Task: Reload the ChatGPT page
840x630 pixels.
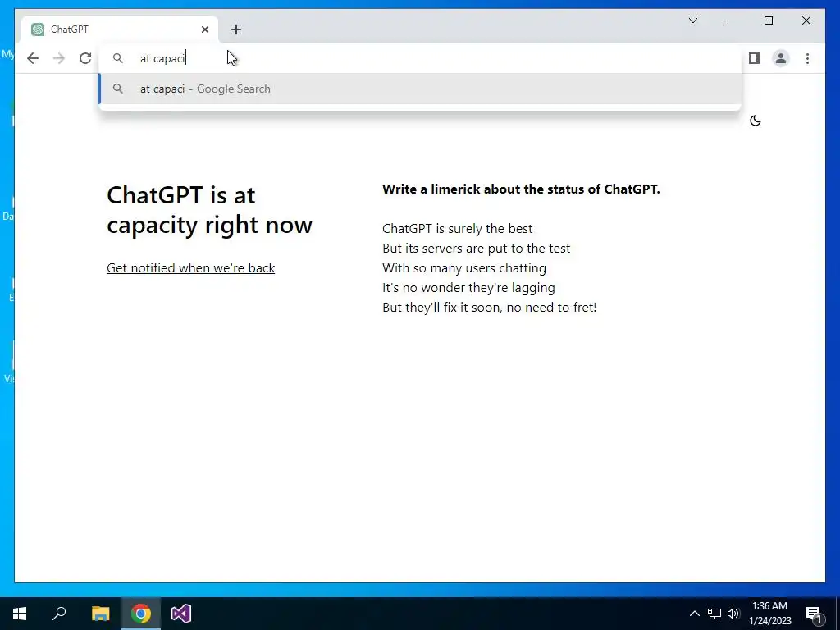Action: pyautogui.click(x=85, y=58)
